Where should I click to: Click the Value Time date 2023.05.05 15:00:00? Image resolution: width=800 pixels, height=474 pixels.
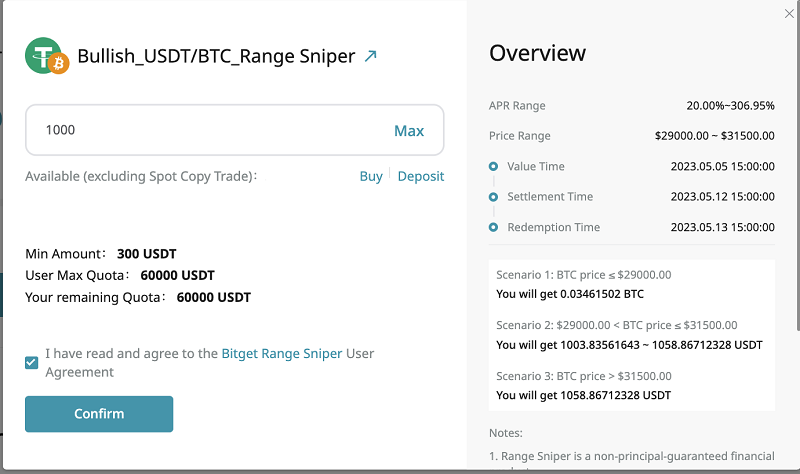pyautogui.click(x=722, y=166)
